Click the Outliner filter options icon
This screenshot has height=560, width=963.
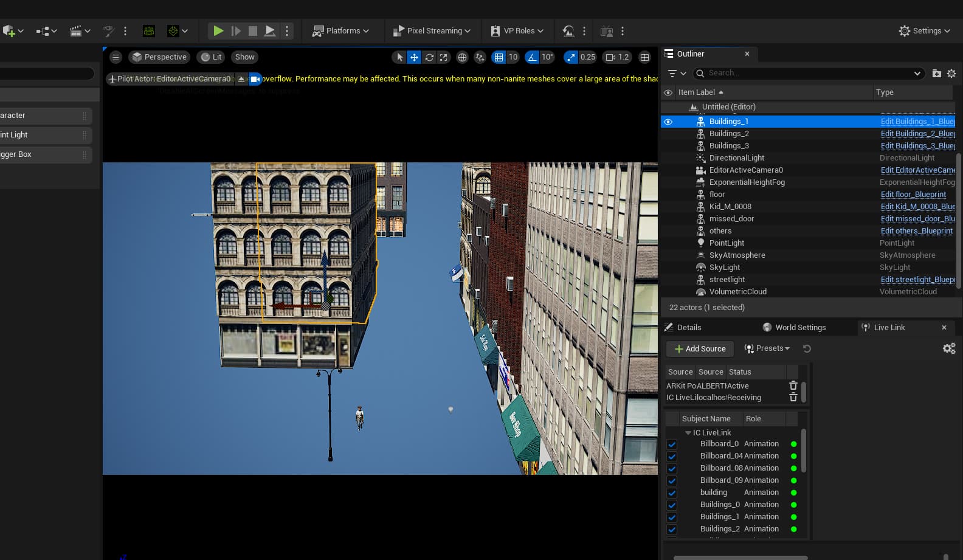677,74
